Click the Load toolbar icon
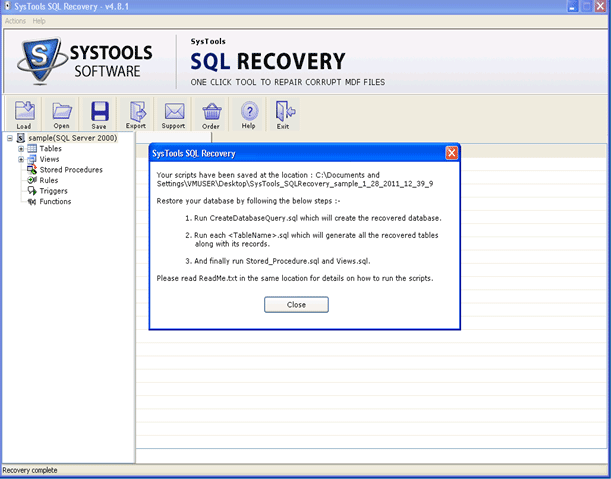The height and width of the screenshot is (479, 611). click(x=24, y=112)
